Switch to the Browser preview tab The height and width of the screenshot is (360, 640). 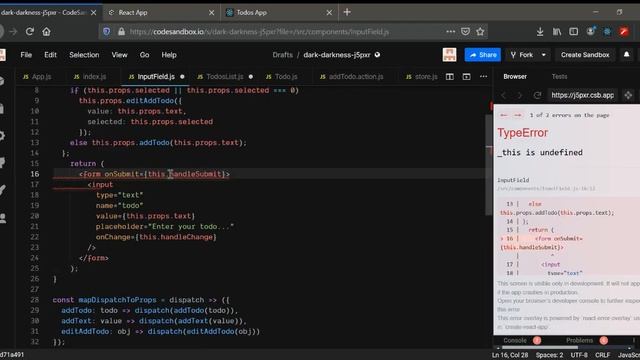515,76
